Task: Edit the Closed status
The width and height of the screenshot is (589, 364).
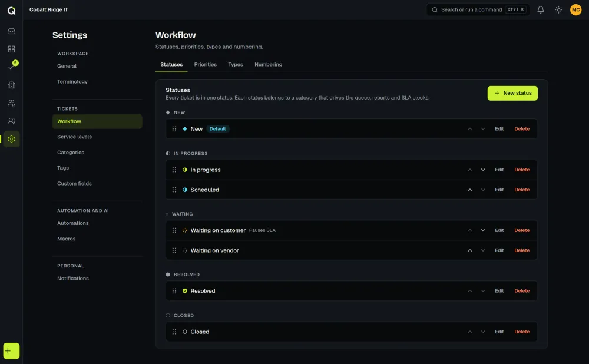Action: [x=499, y=332]
